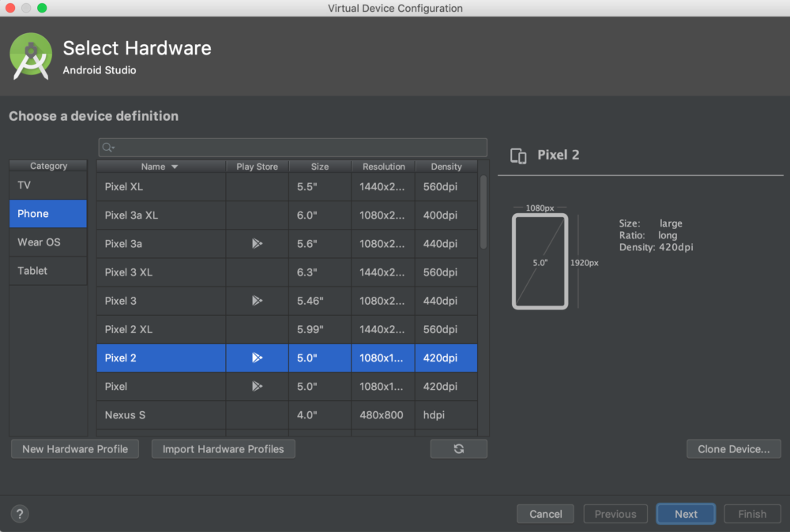Image resolution: width=790 pixels, height=532 pixels.
Task: Select the Phone category
Action: [48, 213]
